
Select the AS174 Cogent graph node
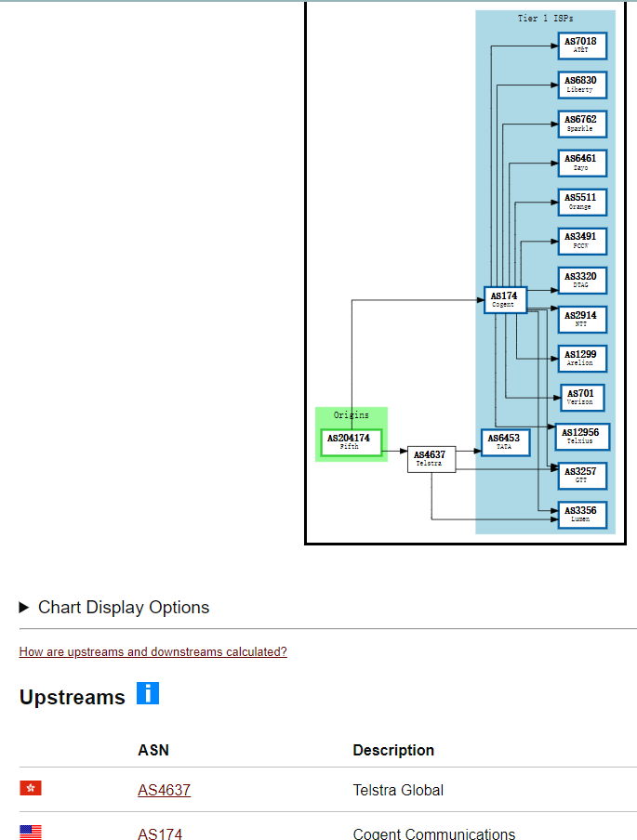505,300
